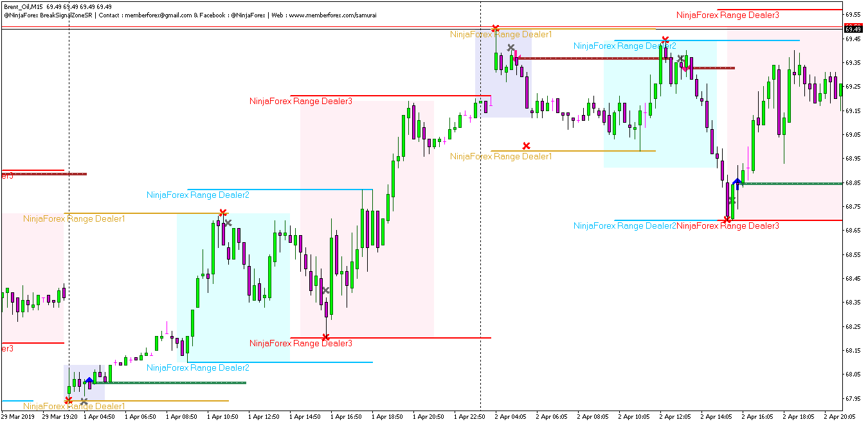868x424 pixels.
Task: Click the 69.25 price axis label
Action: (x=853, y=87)
